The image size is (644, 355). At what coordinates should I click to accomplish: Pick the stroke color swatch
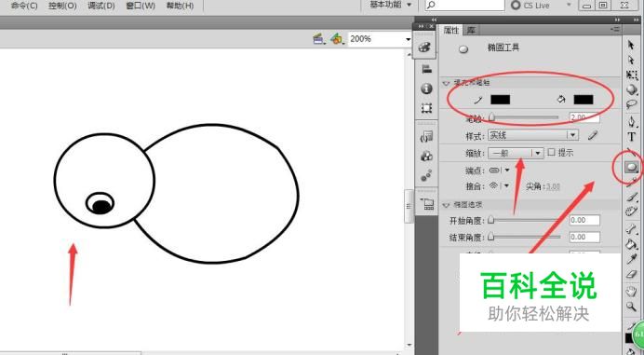500,100
